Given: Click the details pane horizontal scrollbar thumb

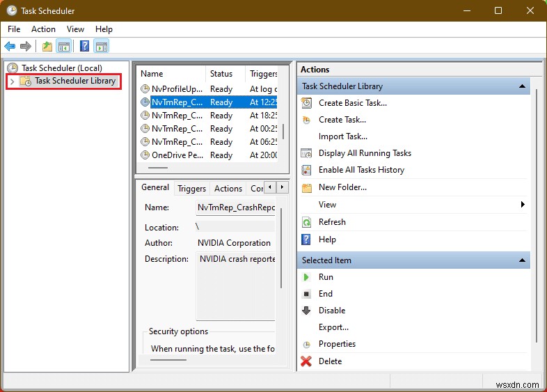Looking at the screenshot, I should pos(168,360).
